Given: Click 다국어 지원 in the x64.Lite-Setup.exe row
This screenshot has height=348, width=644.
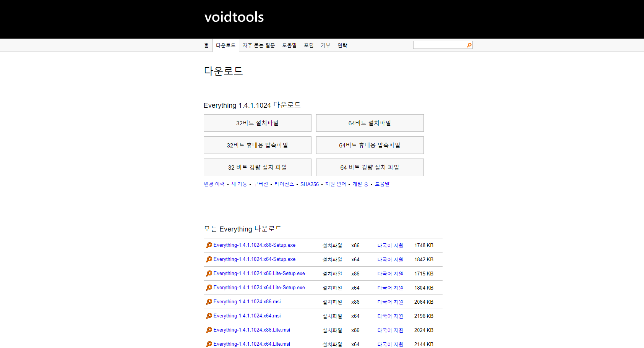Looking at the screenshot, I should [x=390, y=288].
